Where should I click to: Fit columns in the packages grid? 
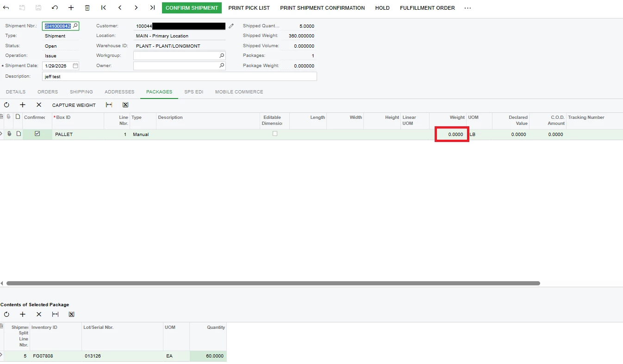point(109,105)
